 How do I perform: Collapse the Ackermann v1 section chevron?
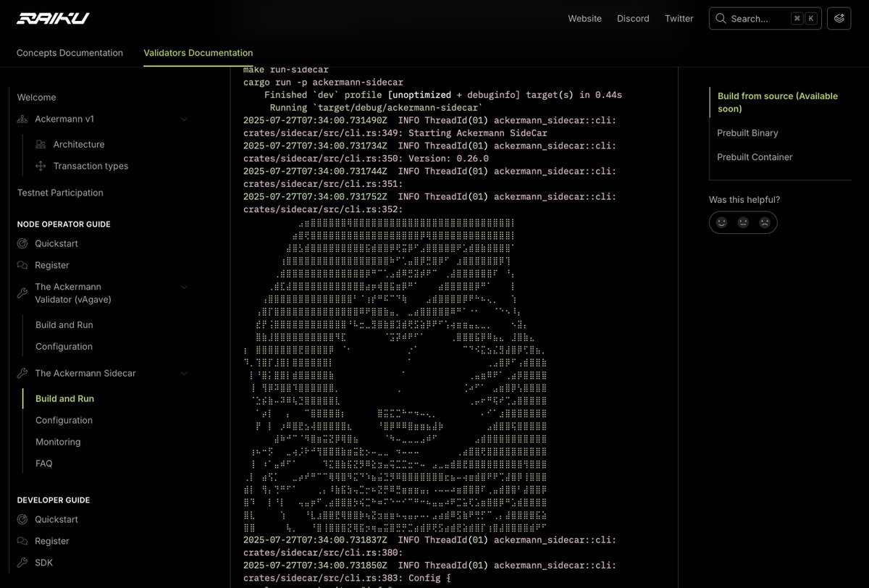pyautogui.click(x=184, y=119)
